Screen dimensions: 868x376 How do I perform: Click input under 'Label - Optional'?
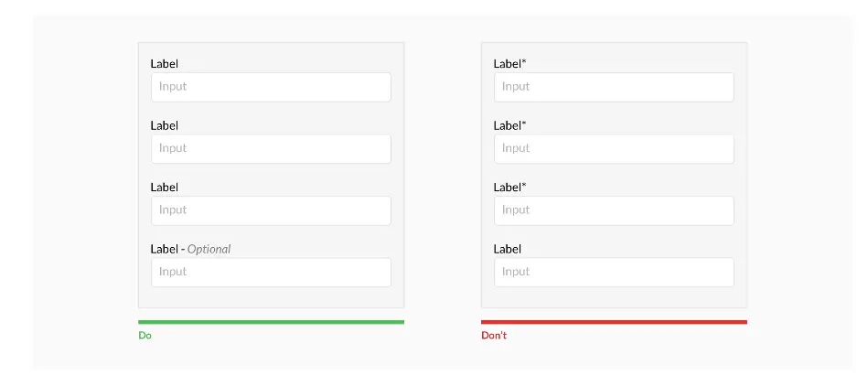pyautogui.click(x=271, y=272)
